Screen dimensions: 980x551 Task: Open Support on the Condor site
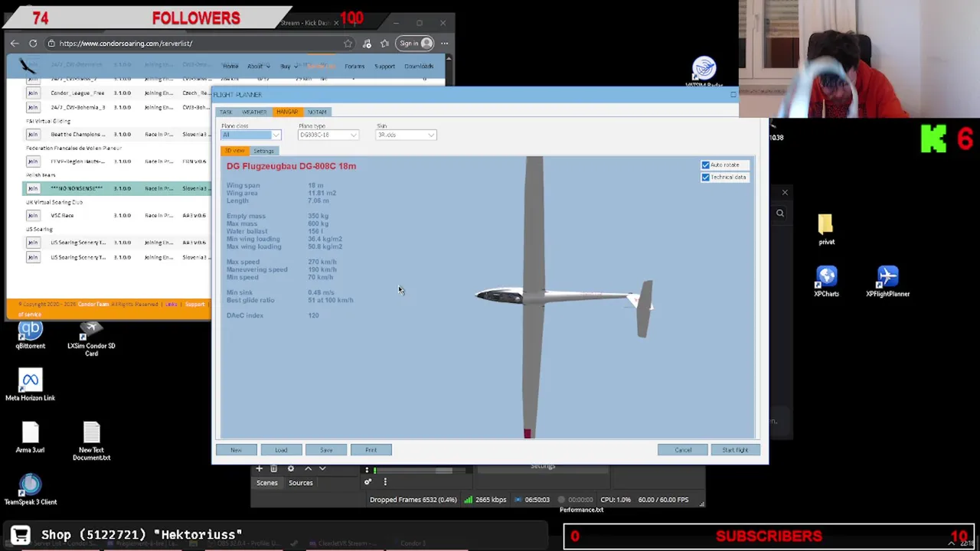(x=384, y=67)
